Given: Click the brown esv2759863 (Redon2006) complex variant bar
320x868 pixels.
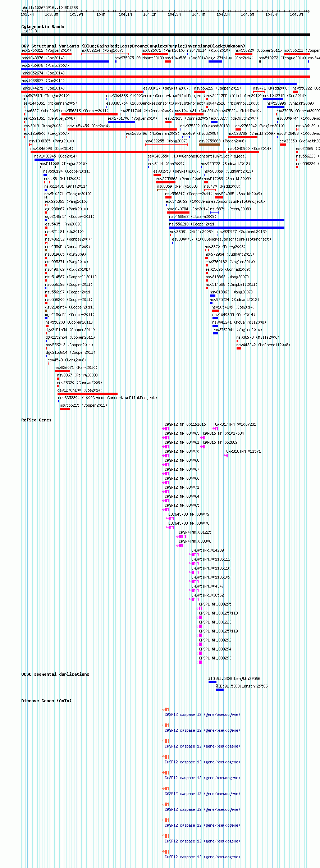Looking at the screenshot, I should click(x=210, y=145).
